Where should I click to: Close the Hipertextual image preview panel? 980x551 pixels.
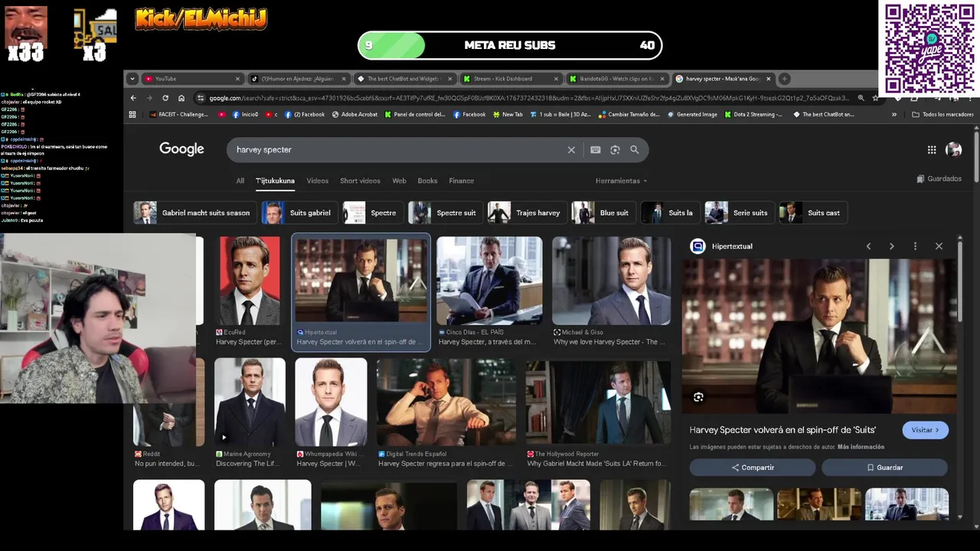point(939,246)
